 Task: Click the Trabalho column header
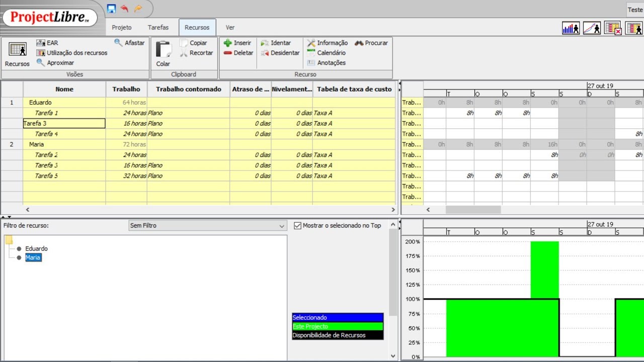point(126,89)
